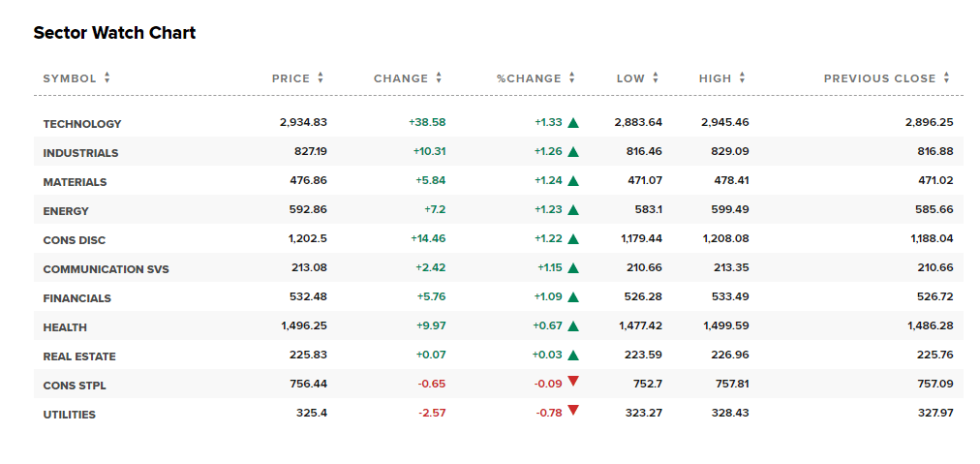
Task: Sort by Change using its arrow icon
Action: click(439, 78)
